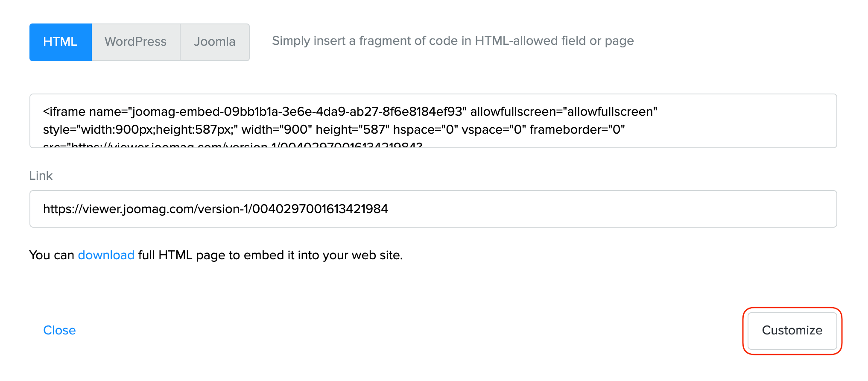
Task: Switch to the HTML embed tab
Action: [60, 42]
